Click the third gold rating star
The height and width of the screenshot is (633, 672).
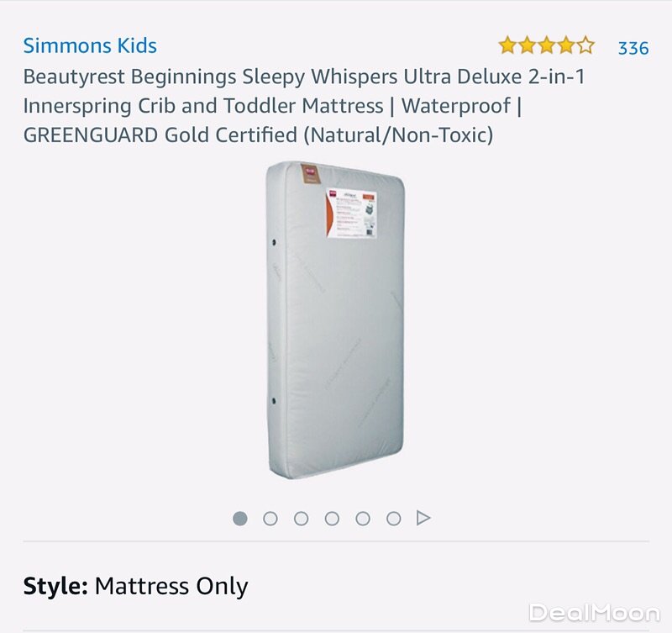(x=547, y=45)
